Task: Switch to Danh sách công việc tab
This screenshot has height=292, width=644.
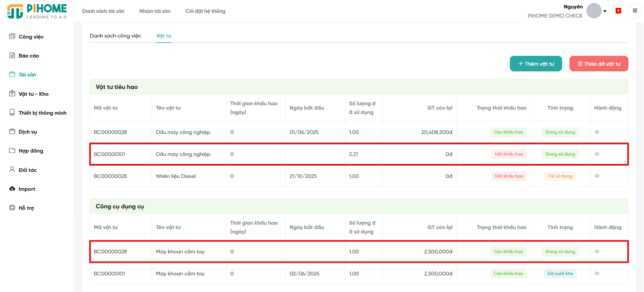Action: (115, 36)
